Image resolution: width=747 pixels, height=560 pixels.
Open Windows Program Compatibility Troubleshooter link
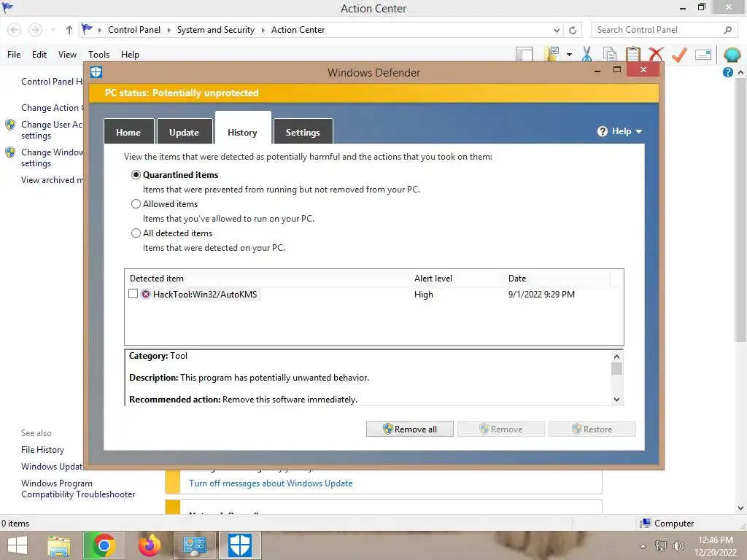pos(78,489)
